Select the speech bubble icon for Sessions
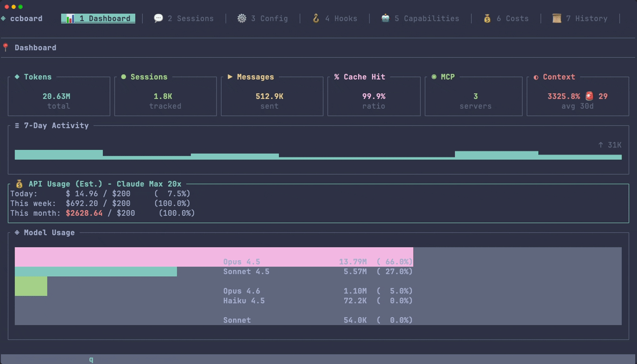This screenshot has height=364, width=637. pyautogui.click(x=158, y=18)
